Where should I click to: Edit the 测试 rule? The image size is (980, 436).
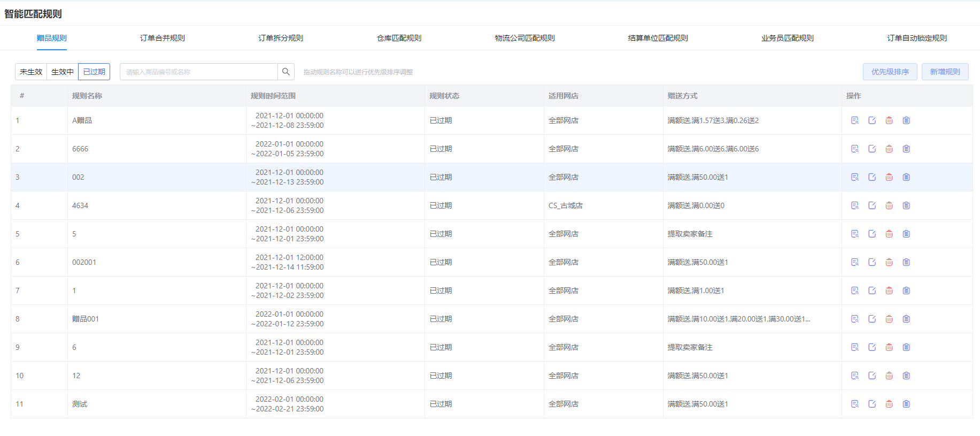872,404
